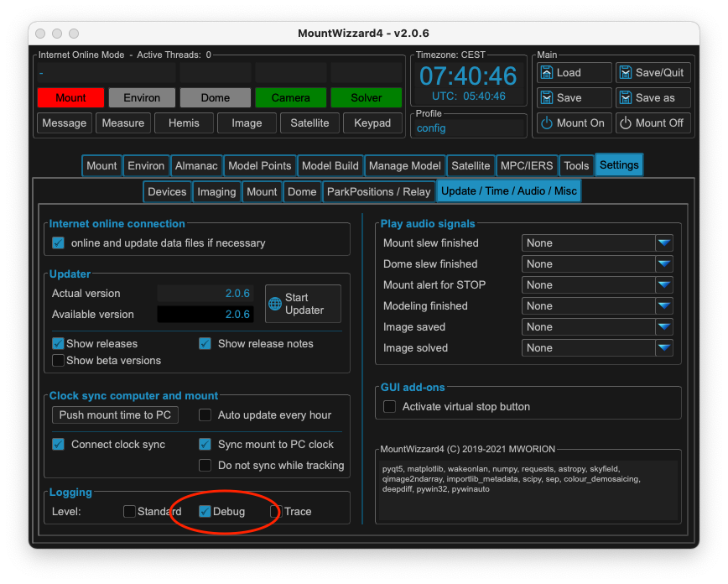Open the Satellite main tab
This screenshot has height=584, width=728.
coord(471,166)
